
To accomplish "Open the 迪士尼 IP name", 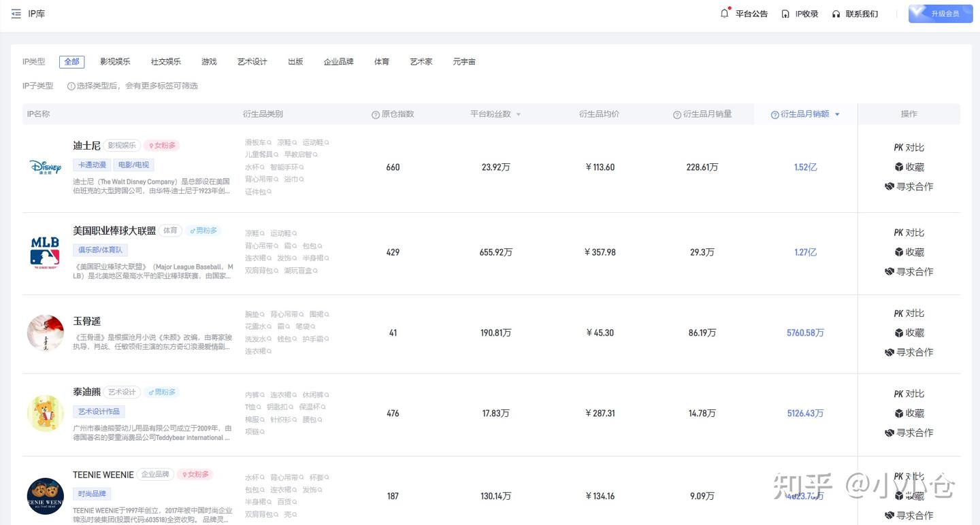I will coord(86,146).
